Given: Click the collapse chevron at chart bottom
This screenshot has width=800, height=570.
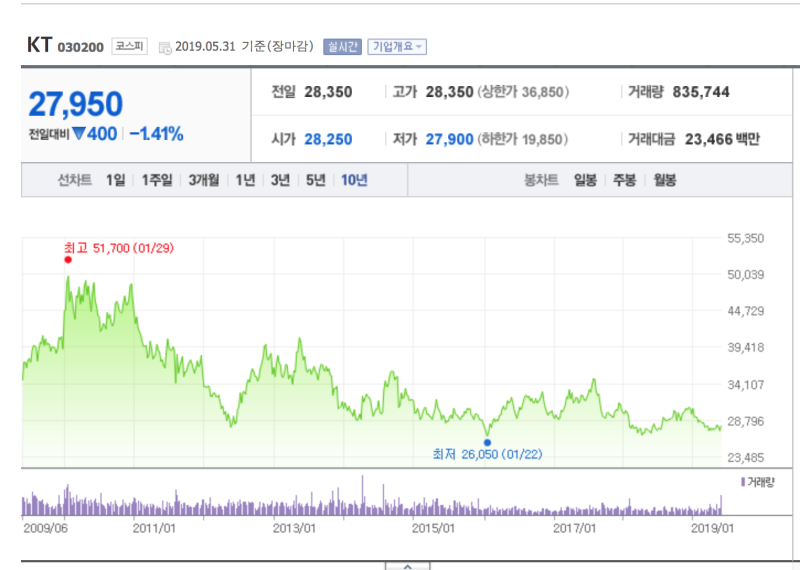Looking at the screenshot, I should pos(408,566).
